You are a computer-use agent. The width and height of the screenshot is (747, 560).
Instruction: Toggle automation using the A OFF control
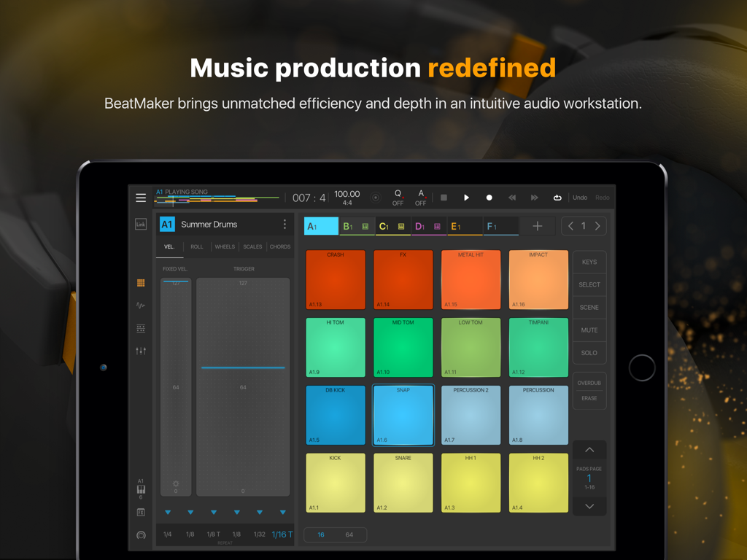click(x=421, y=197)
